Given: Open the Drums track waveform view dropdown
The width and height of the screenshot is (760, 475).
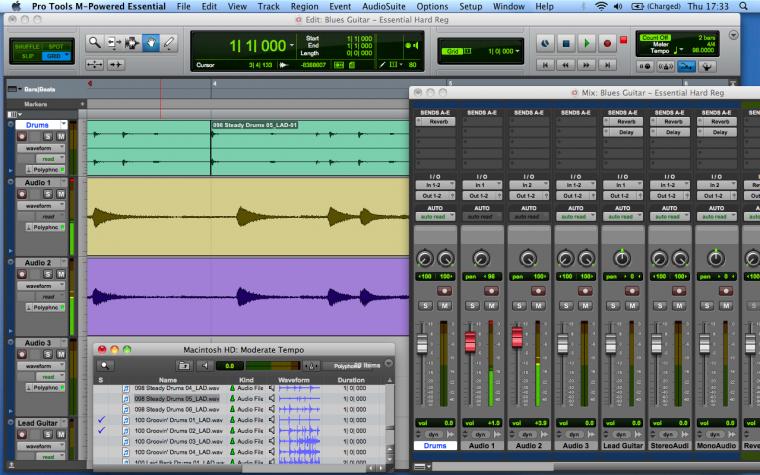Looking at the screenshot, I should click(41, 148).
